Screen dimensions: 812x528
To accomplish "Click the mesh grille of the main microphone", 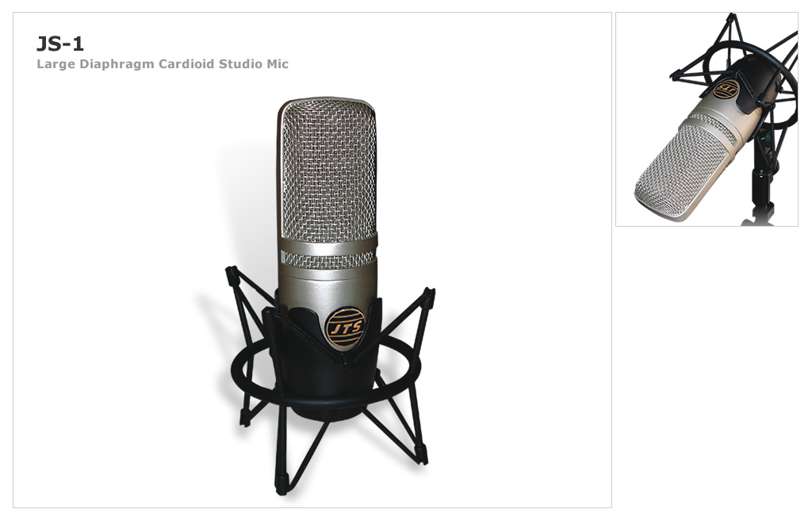I will pyautogui.click(x=327, y=170).
